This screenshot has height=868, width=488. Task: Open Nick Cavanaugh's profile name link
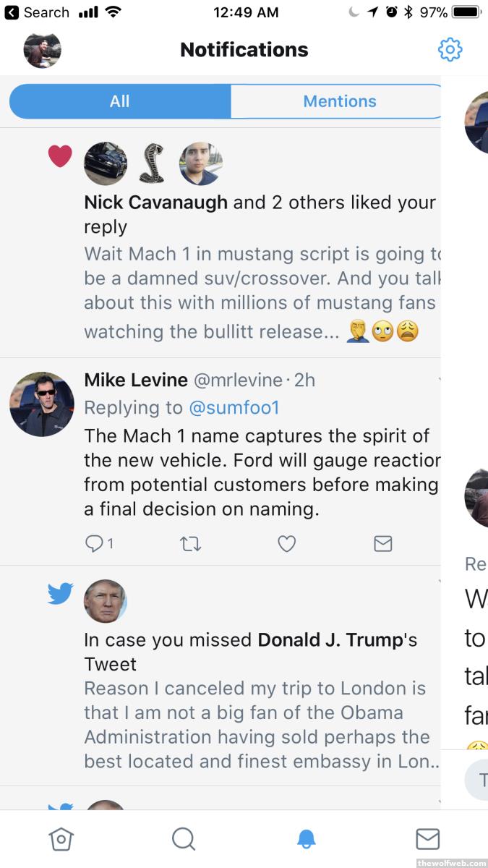(x=155, y=203)
